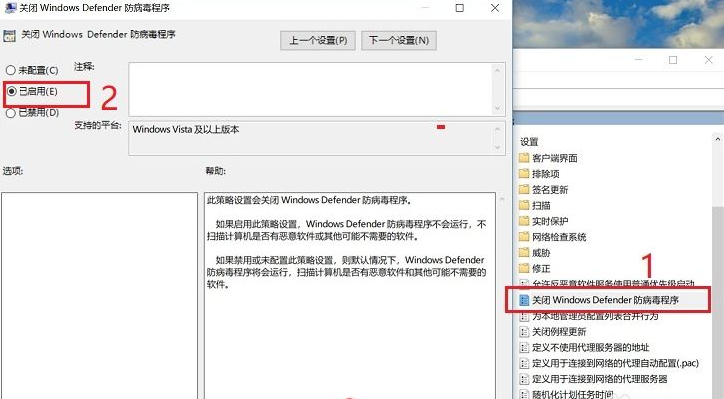Image resolution: width=724 pixels, height=399 pixels.
Task: Open the 客户端界面 folder icon
Action: (x=524, y=158)
